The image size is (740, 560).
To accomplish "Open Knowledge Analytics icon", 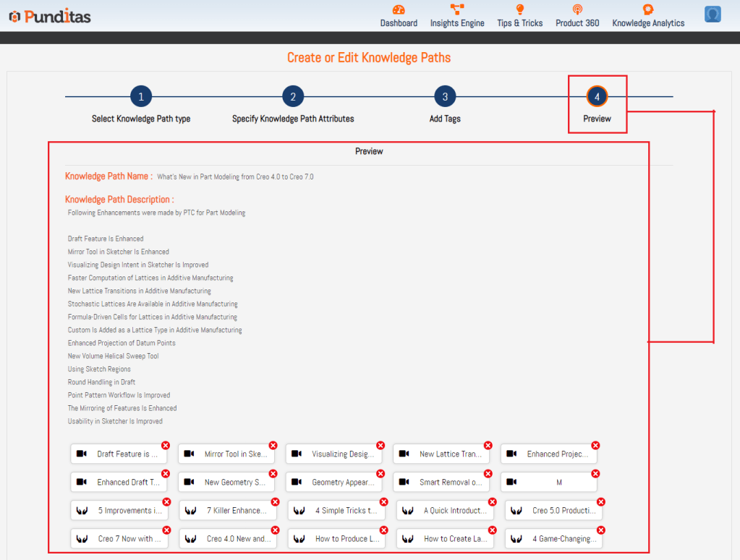I will pyautogui.click(x=648, y=10).
